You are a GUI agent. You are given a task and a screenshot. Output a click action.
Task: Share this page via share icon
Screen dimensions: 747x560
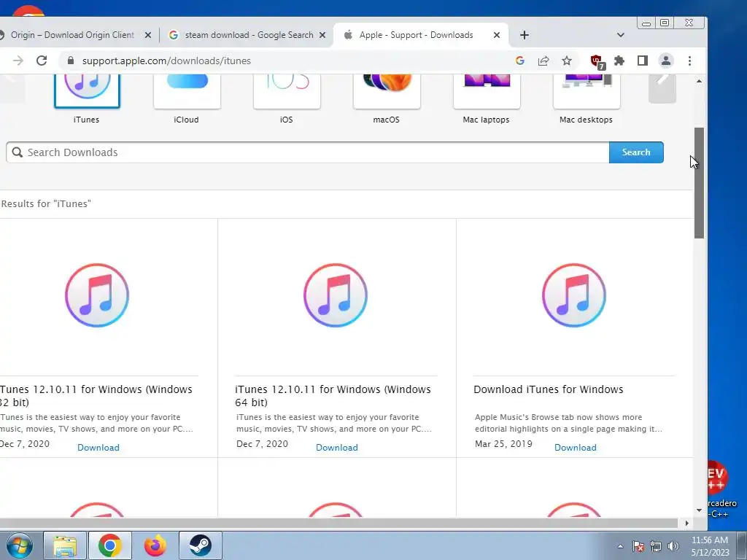543,61
